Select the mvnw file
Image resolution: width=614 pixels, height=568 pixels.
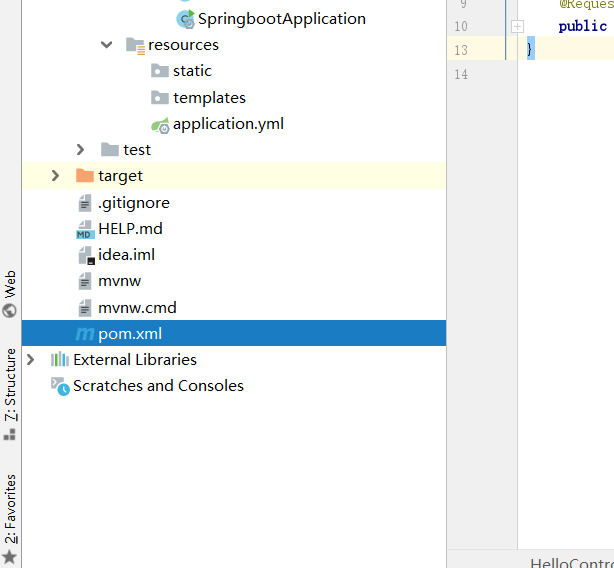119,281
